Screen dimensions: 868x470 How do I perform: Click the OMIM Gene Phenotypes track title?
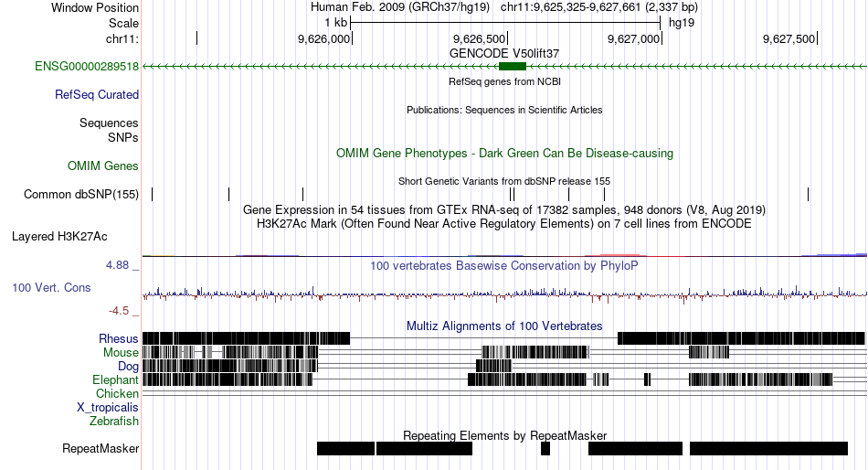[x=505, y=153]
